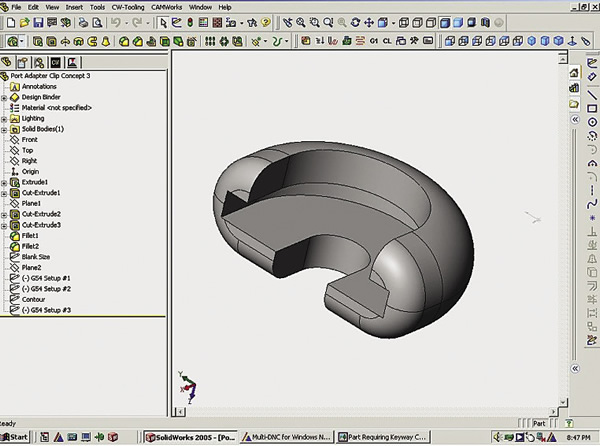Toggle Hidden Lines Removed display
The width and height of the screenshot is (600, 446).
[x=431, y=23]
